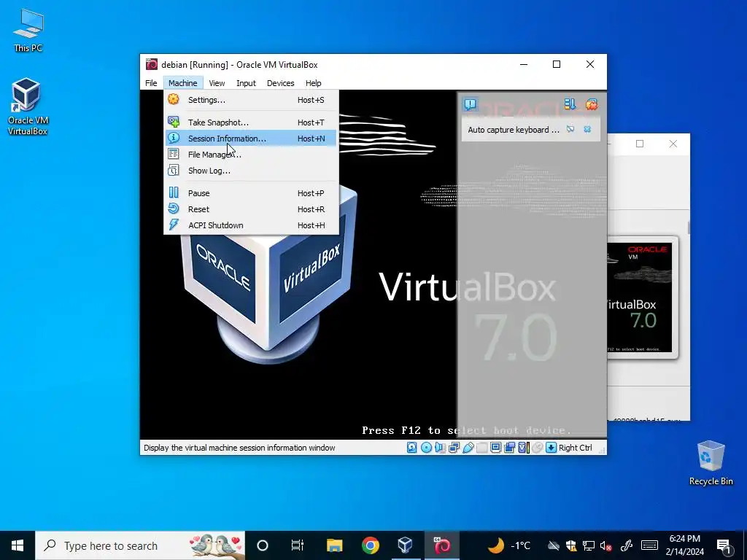Click the network tray icon
This screenshot has height=560, width=747.
[589, 545]
